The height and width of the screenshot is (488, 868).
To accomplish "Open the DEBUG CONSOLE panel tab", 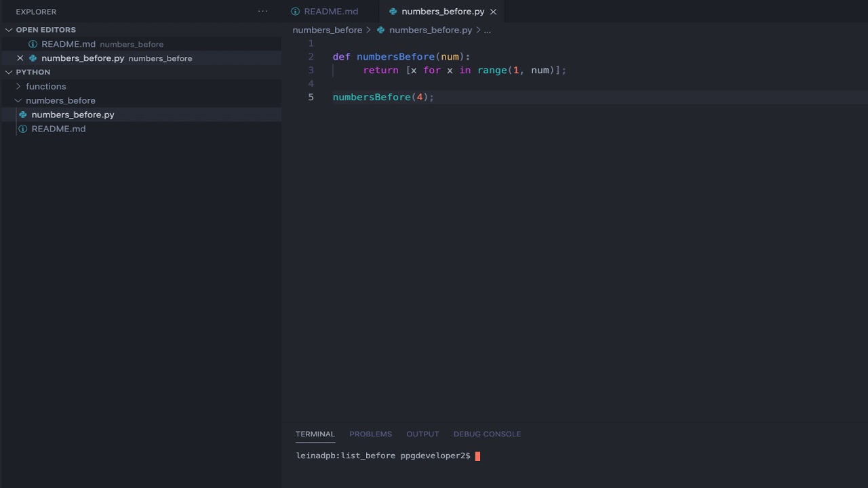I will 487,434.
